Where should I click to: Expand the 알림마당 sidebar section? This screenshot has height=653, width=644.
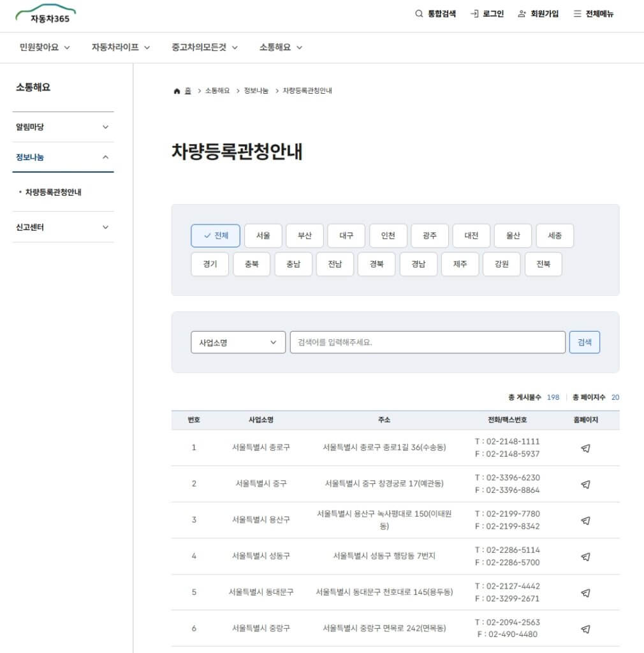click(62, 126)
